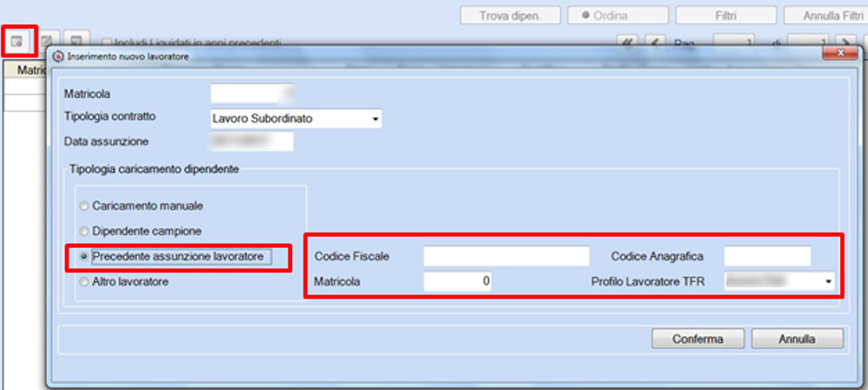Select Precedente assunzione lavoratore radio option

click(x=84, y=257)
